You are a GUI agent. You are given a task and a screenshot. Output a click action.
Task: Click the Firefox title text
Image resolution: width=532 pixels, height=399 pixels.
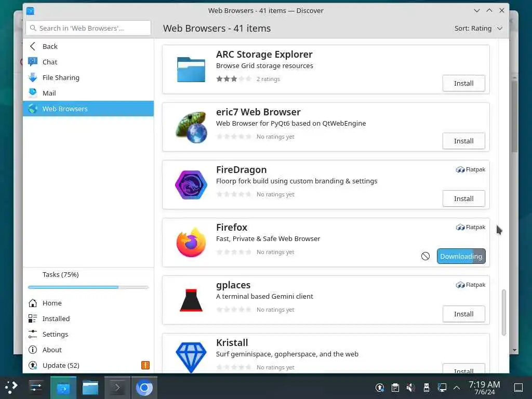[x=232, y=227]
